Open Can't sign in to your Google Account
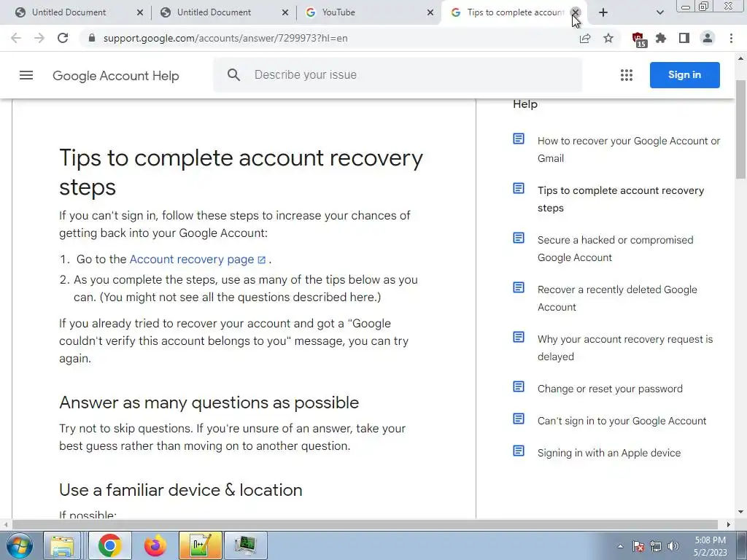 click(x=622, y=421)
